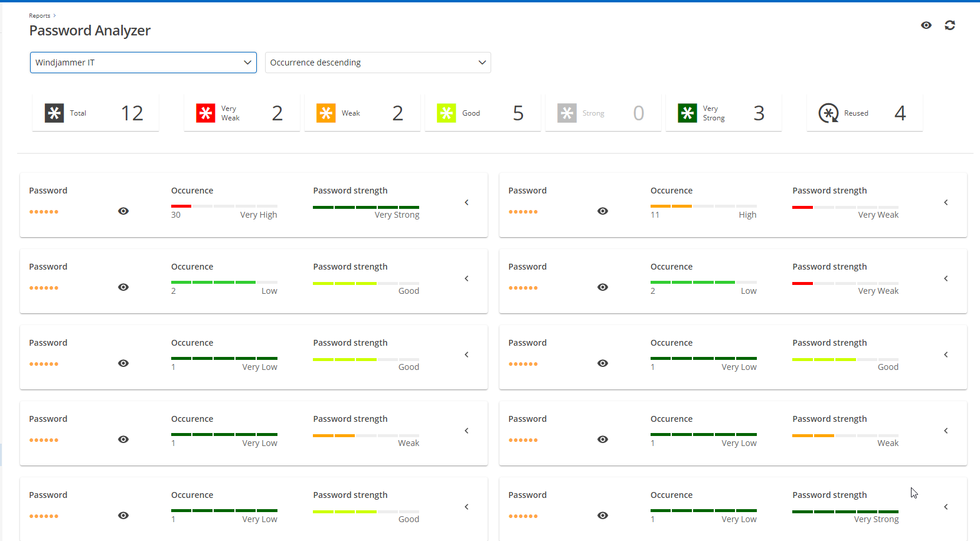Reveal password with occurrence 11

(603, 211)
